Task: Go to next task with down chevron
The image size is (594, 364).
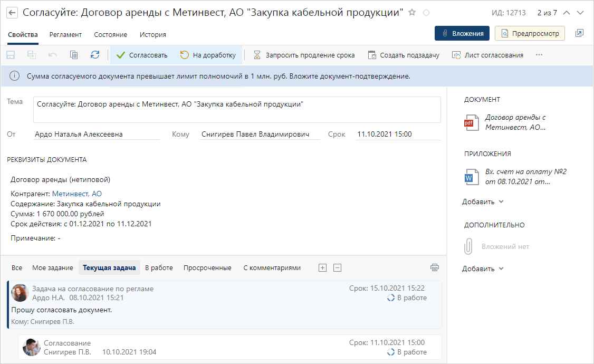Action: tap(580, 13)
